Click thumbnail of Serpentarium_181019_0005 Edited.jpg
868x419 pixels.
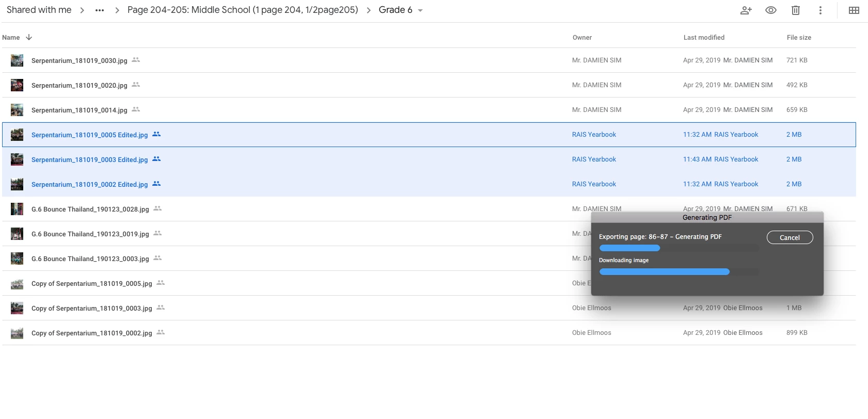tap(17, 135)
